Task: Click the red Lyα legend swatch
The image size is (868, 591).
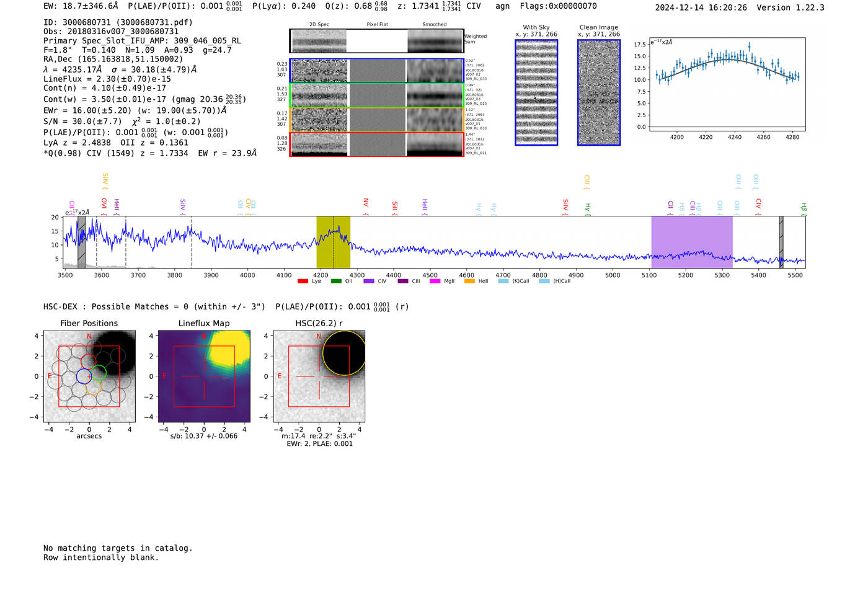Action: (303, 281)
